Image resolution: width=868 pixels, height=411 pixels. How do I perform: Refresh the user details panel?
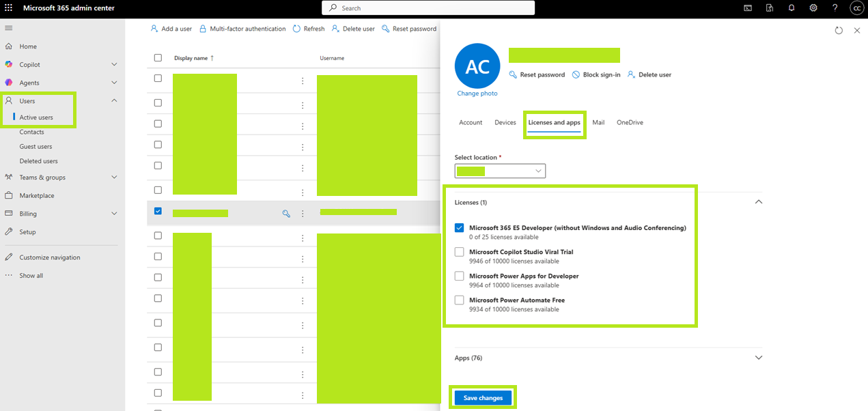click(x=839, y=31)
